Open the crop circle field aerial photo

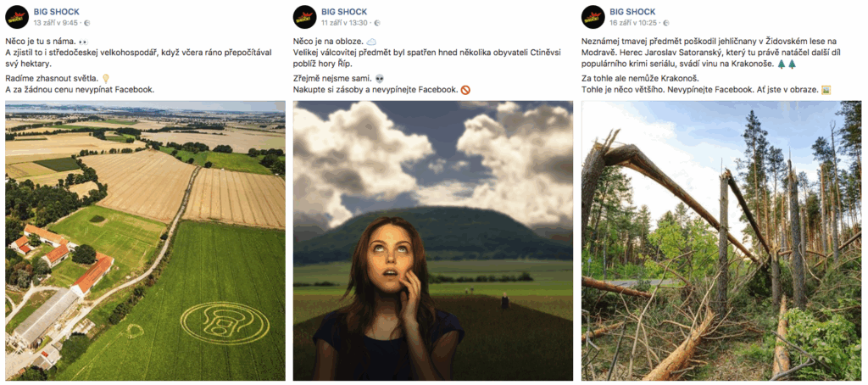(x=145, y=241)
